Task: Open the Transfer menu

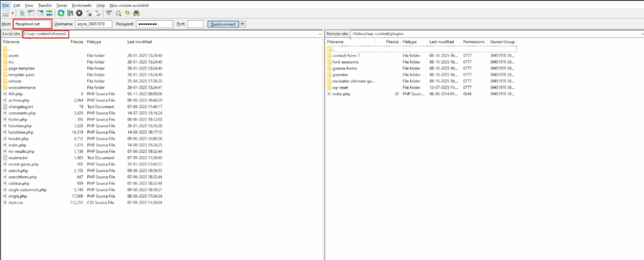Action: coord(45,4)
